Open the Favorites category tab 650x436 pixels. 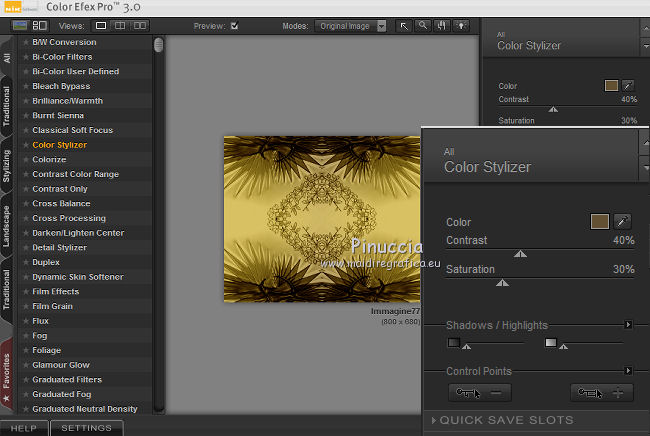[7, 375]
